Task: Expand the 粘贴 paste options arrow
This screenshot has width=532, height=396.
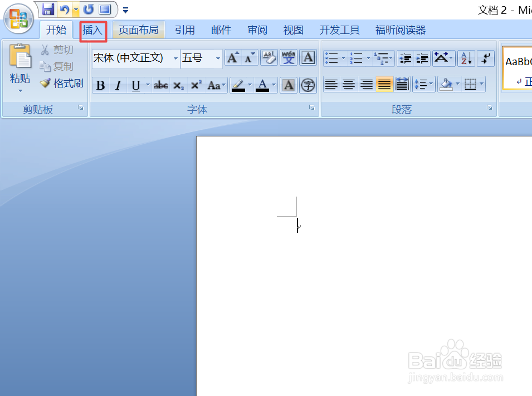Action: (20, 90)
